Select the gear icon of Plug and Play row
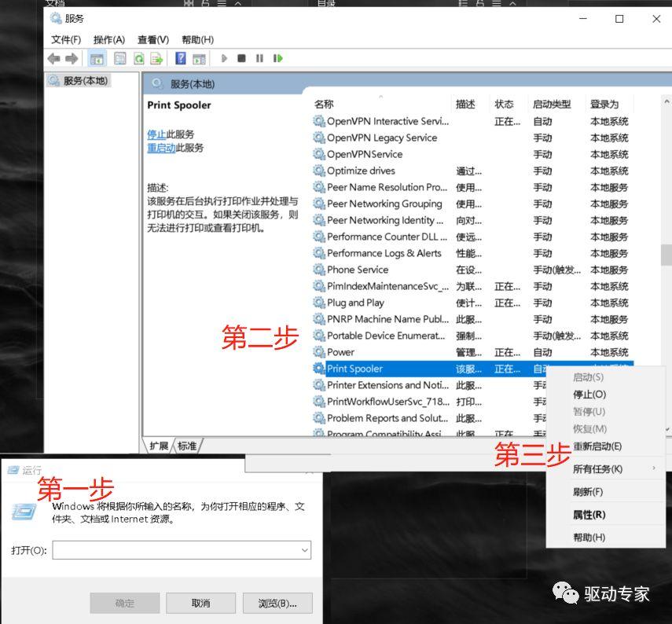This screenshot has height=624, width=672. click(x=319, y=303)
